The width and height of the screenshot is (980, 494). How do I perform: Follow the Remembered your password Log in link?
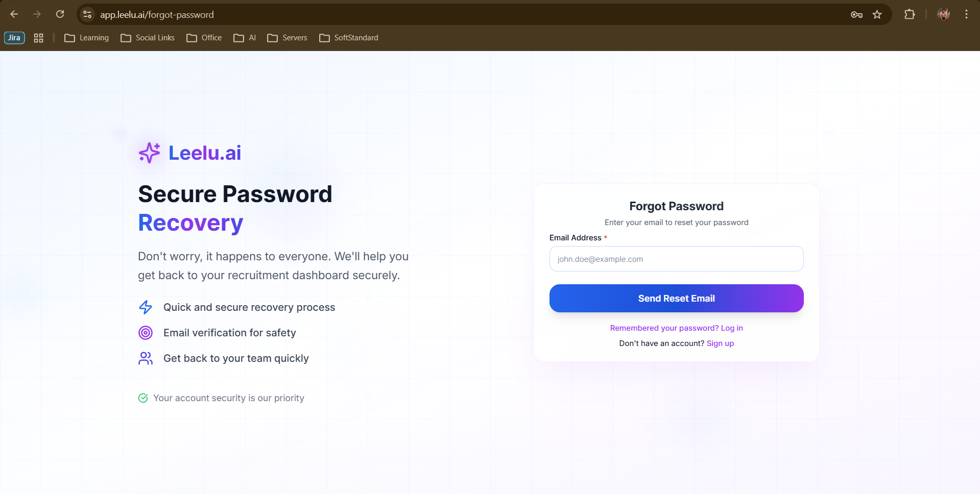point(676,328)
